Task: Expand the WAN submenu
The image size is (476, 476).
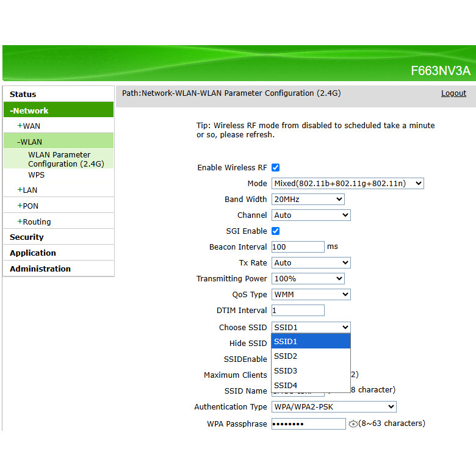Action: click(29, 126)
